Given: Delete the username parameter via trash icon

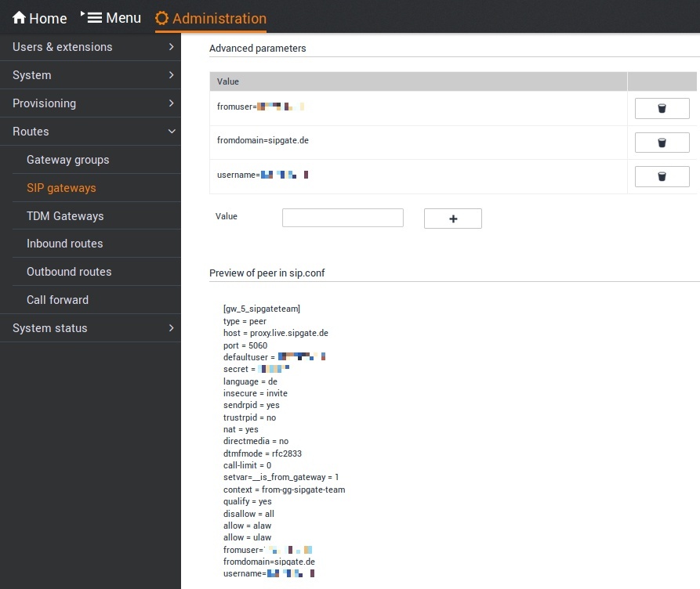Looking at the screenshot, I should click(x=662, y=177).
